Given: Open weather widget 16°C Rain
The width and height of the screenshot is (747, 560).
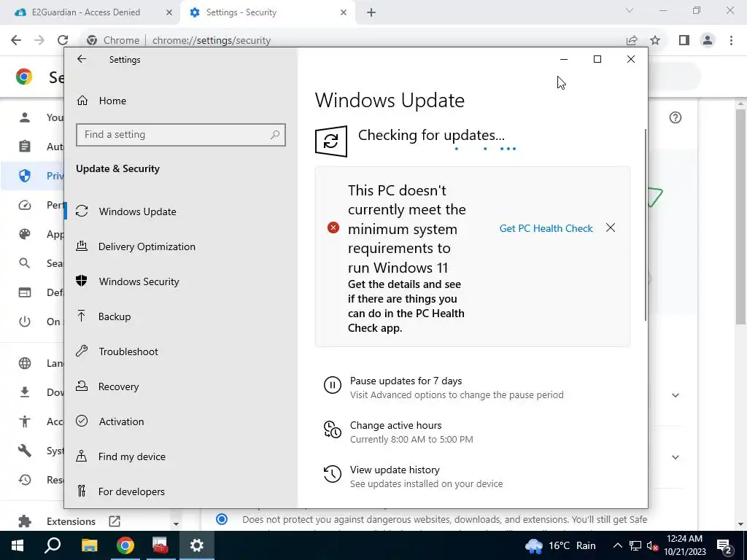Looking at the screenshot, I should [x=560, y=545].
